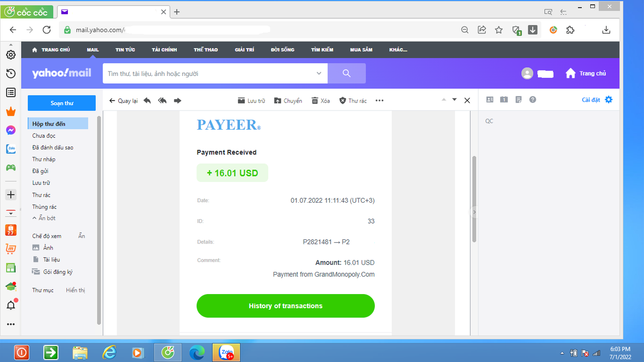This screenshot has height=362, width=644.
Task: Delete the email with Xóa
Action: point(320,101)
